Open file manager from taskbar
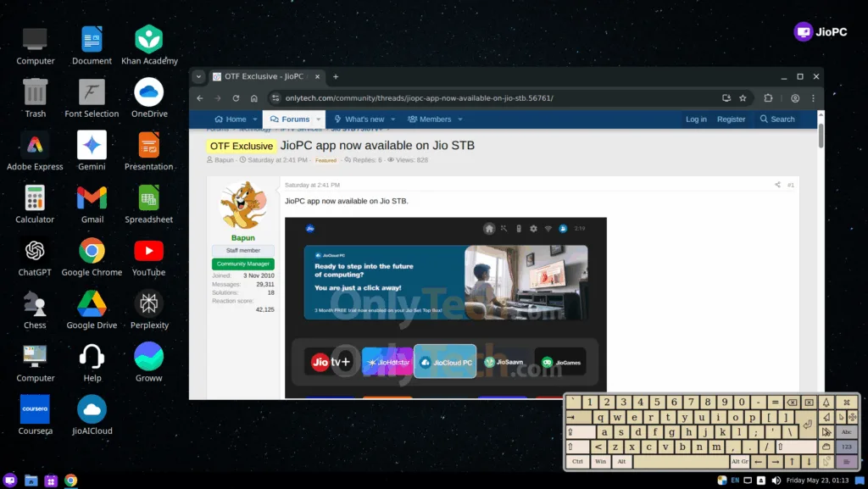The width and height of the screenshot is (868, 489). (x=31, y=481)
